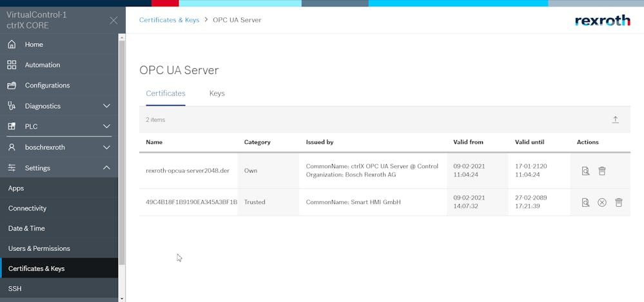644x302 pixels.
Task: View details of rexroth-opcua-server2048.der certificate
Action: click(585, 171)
